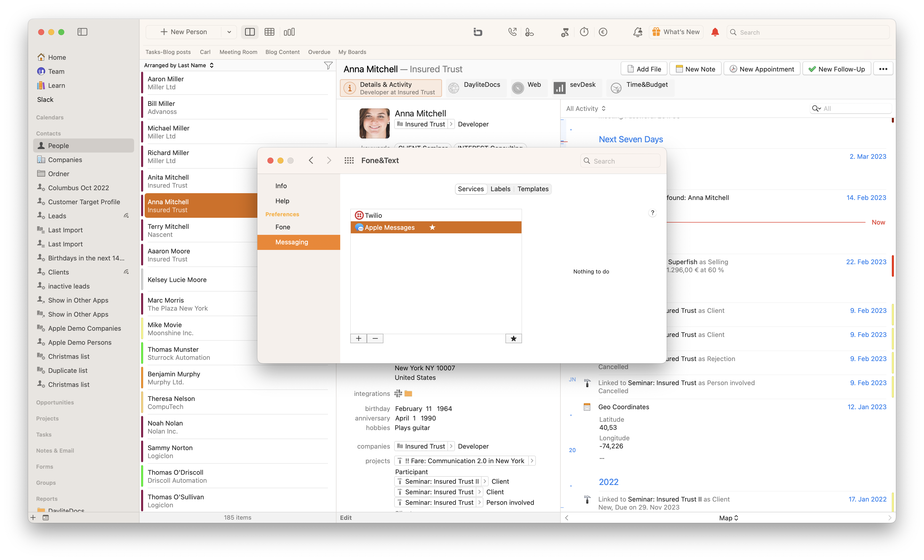Toggle the sidebar visibility button
924x560 pixels.
click(82, 32)
